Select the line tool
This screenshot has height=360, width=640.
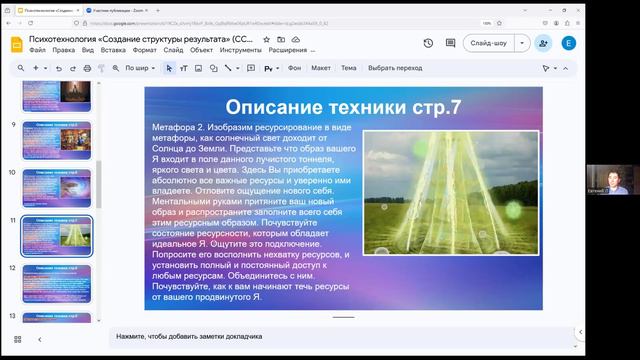228,68
